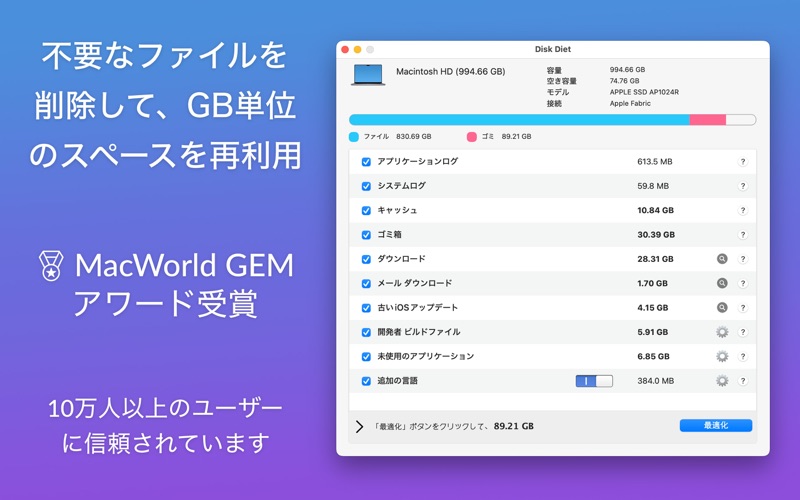The image size is (800, 500).
Task: Open gear settings for 追加の言語
Action: coord(722,381)
